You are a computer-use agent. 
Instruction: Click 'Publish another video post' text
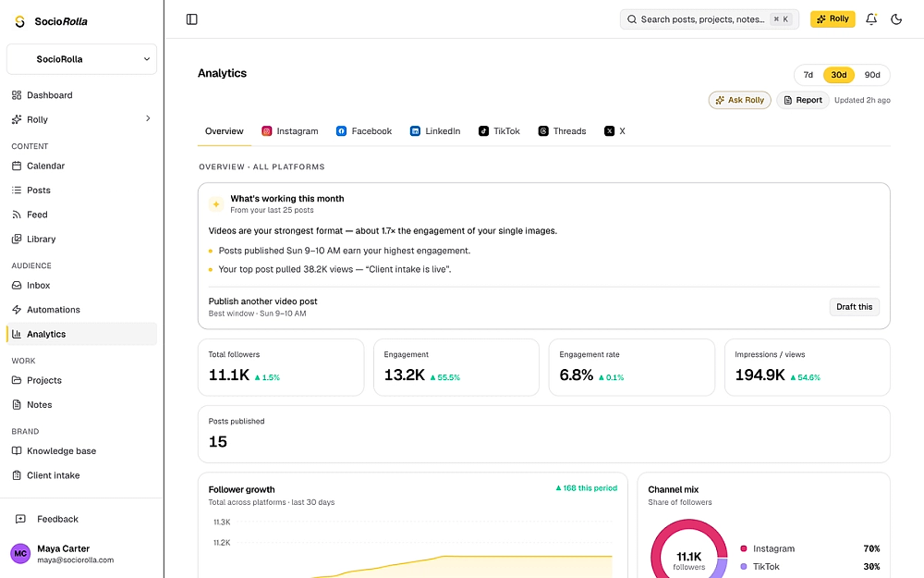(262, 301)
